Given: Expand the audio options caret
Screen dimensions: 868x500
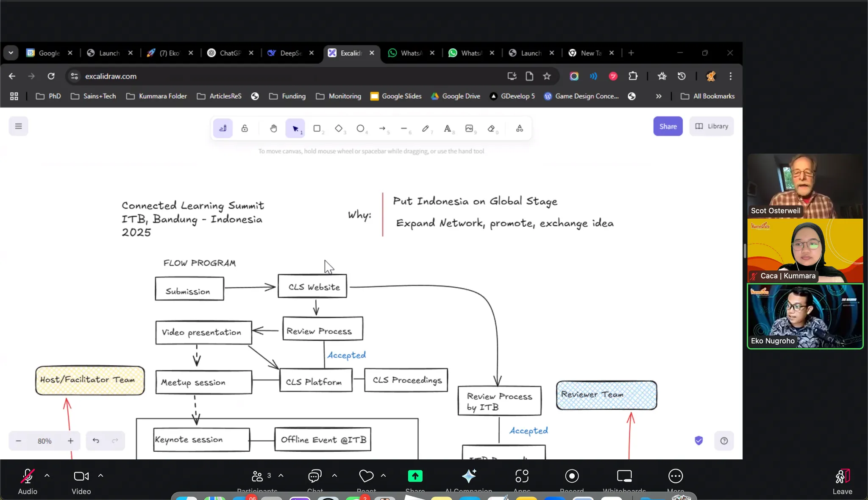Looking at the screenshot, I should [x=47, y=476].
